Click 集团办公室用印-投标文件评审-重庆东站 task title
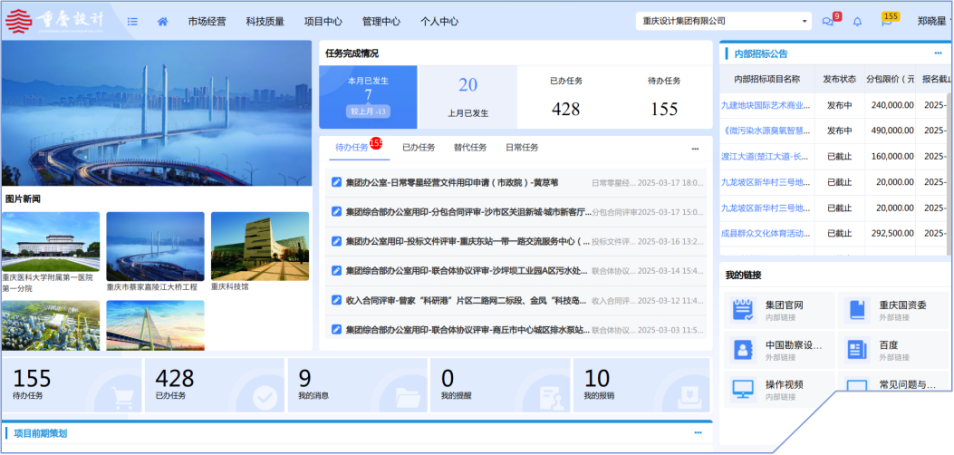This screenshot has height=455, width=954. point(468,241)
